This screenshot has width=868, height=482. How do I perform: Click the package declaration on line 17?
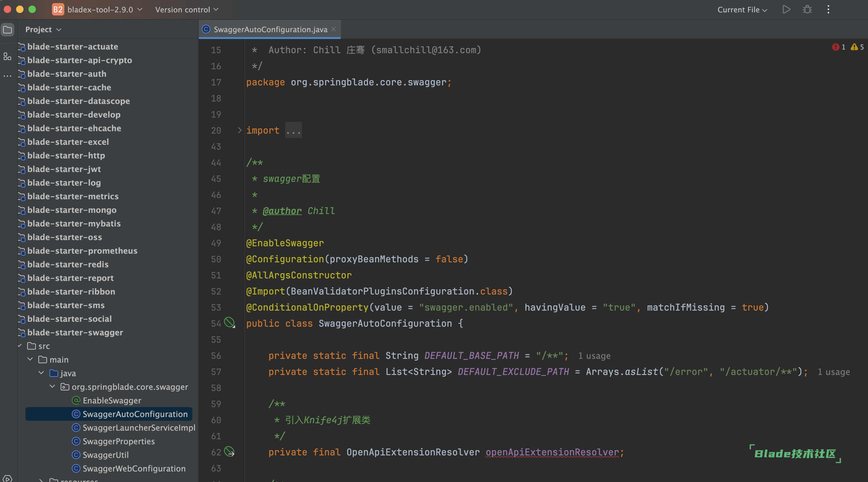348,82
